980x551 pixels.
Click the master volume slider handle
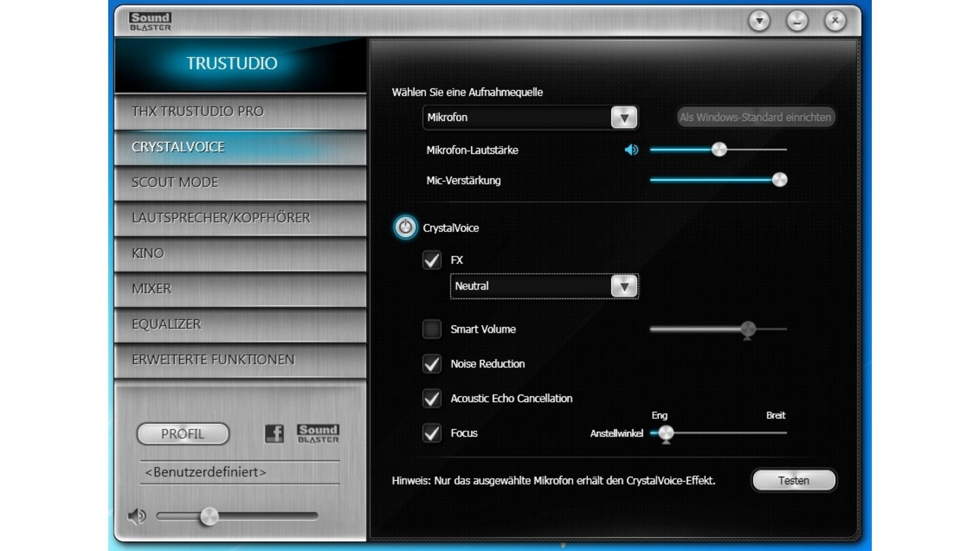point(210,516)
